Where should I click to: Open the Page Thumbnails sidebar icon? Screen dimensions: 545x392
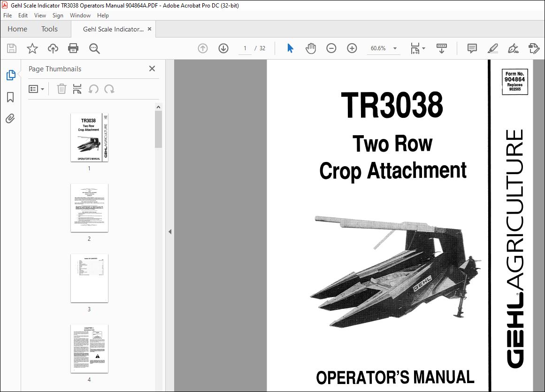click(x=11, y=75)
